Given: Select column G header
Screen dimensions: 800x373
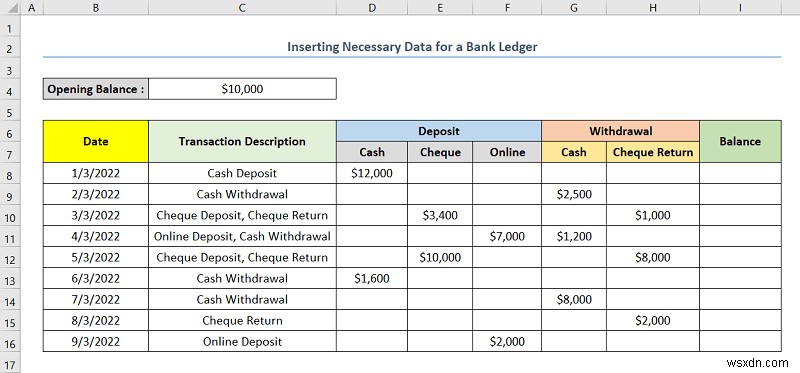Looking at the screenshot, I should click(x=574, y=8).
